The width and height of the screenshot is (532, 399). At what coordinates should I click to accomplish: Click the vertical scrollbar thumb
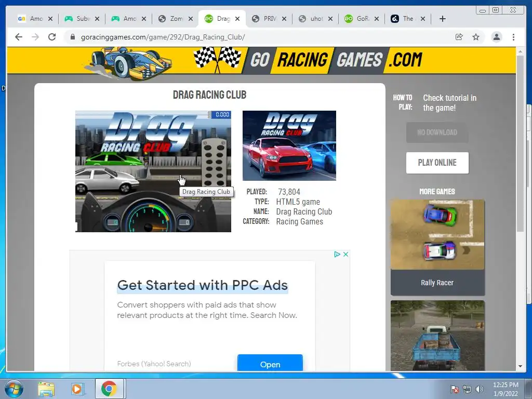point(520,143)
